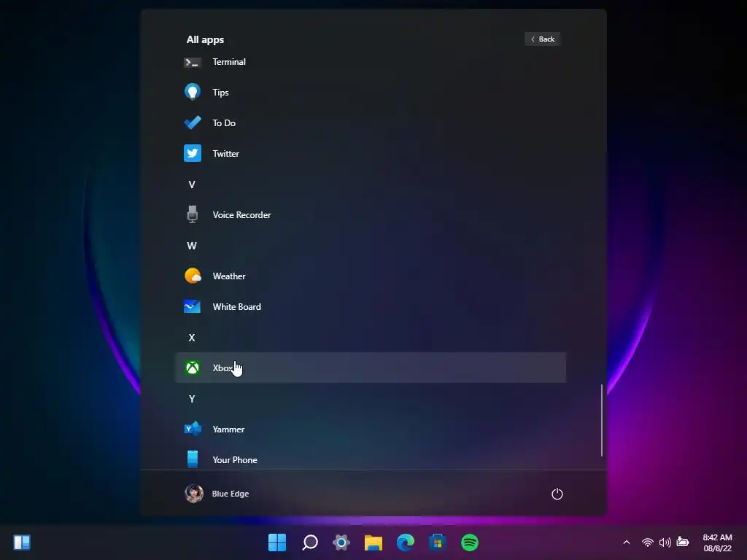Select the 'Voice Recorder' label

241,215
